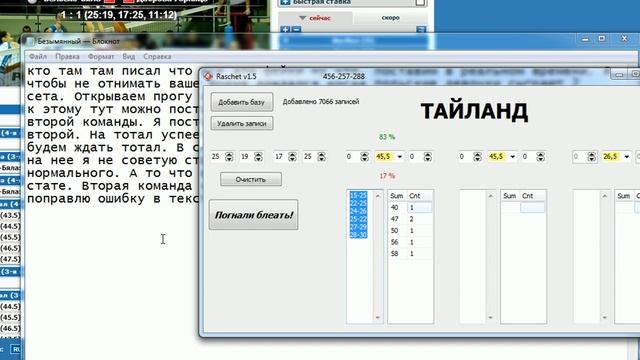Click the small blue icon right of the minus icon
Screen dimensions: 640x360
click(421, 30)
